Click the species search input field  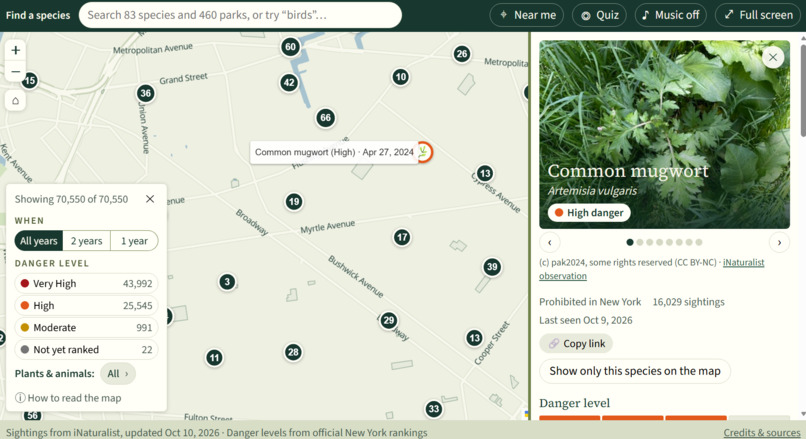tap(240, 15)
